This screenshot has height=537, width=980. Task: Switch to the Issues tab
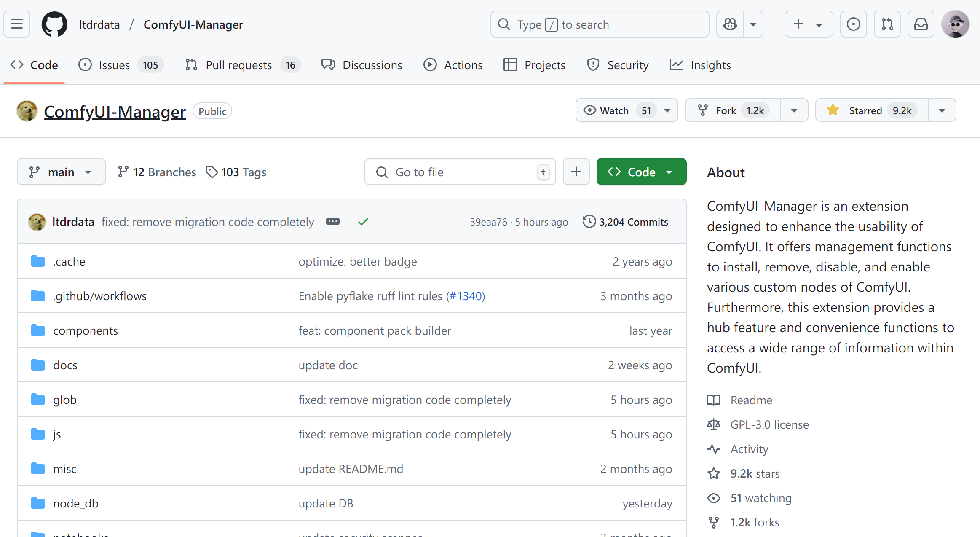click(x=121, y=65)
